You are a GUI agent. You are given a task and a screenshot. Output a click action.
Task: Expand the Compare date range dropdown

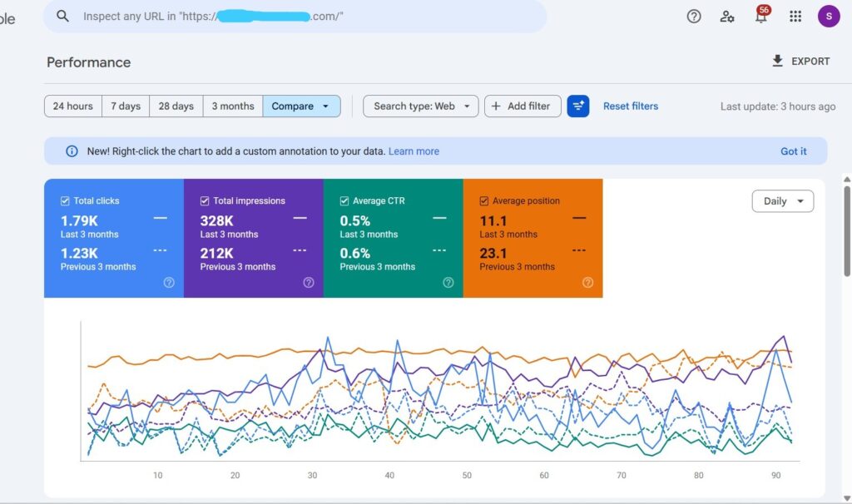click(301, 106)
